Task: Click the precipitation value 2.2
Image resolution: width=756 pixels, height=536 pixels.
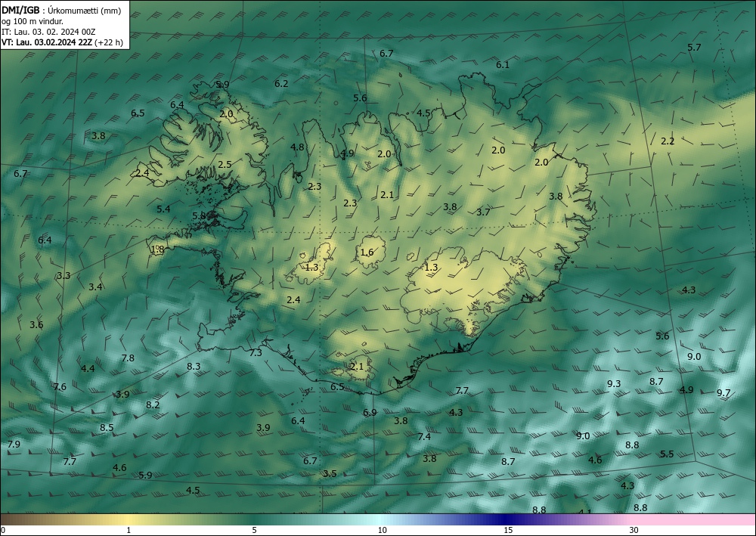Action: click(668, 141)
